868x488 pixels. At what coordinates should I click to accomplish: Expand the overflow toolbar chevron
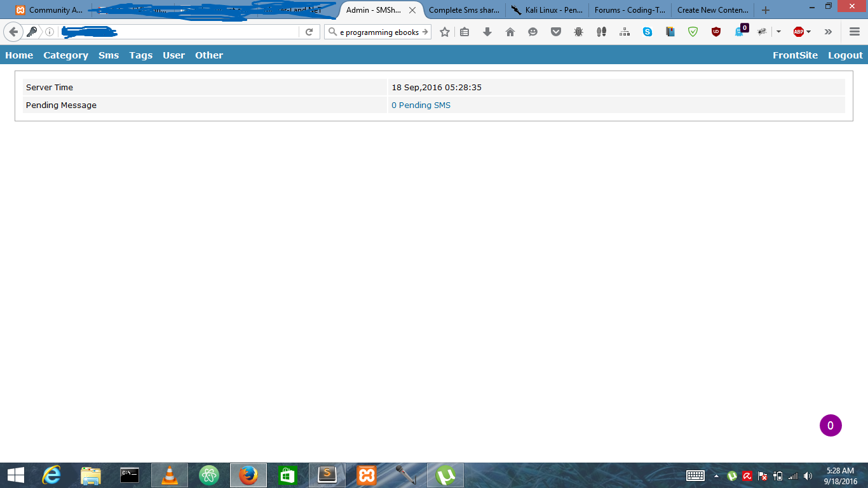click(x=828, y=32)
